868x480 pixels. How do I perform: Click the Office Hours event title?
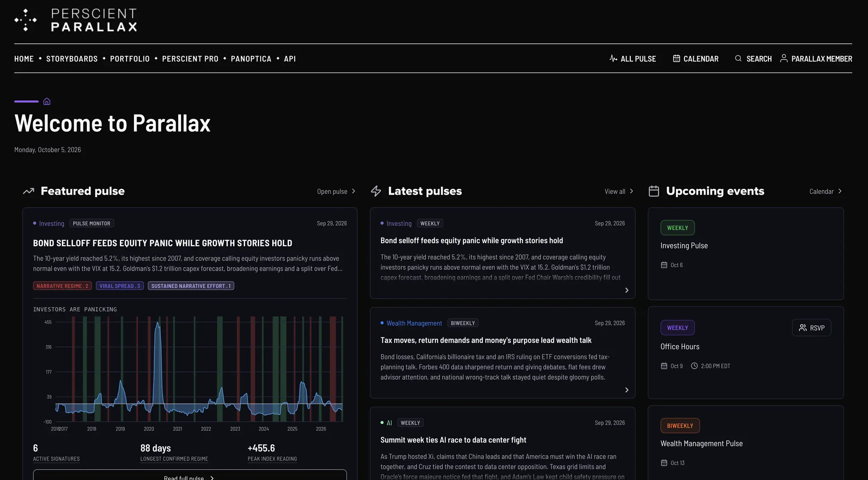(680, 347)
